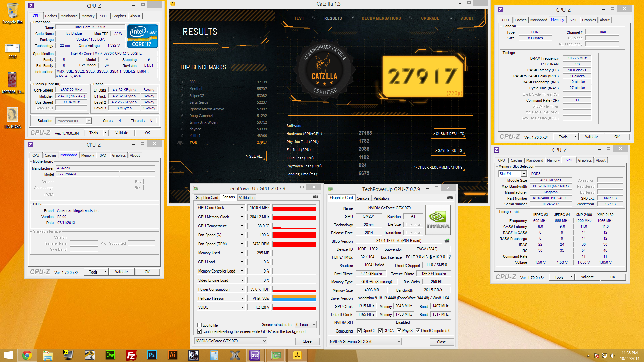644x362 pixels.
Task: Open the GPU selector in GPU-Z Graphics Card window
Action: click(365, 341)
